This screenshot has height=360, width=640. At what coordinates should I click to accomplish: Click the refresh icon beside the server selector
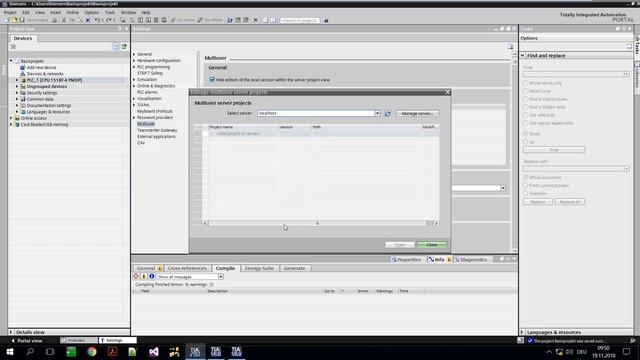(387, 113)
